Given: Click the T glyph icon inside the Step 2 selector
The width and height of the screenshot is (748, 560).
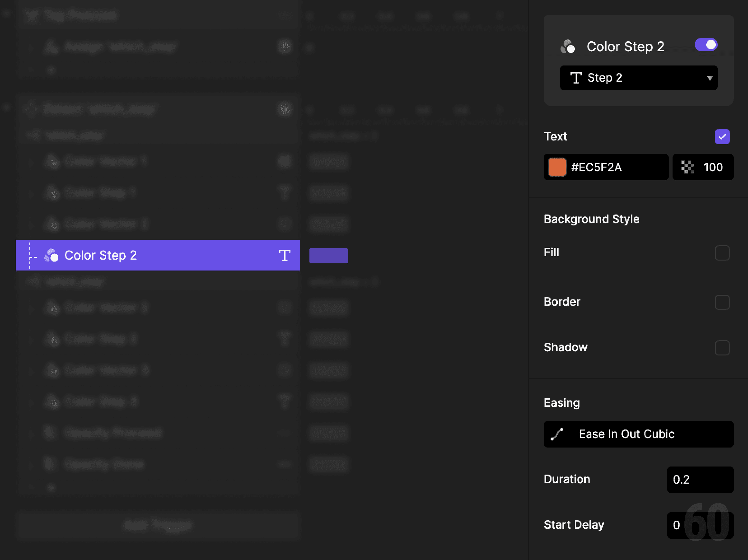Looking at the screenshot, I should (x=576, y=78).
